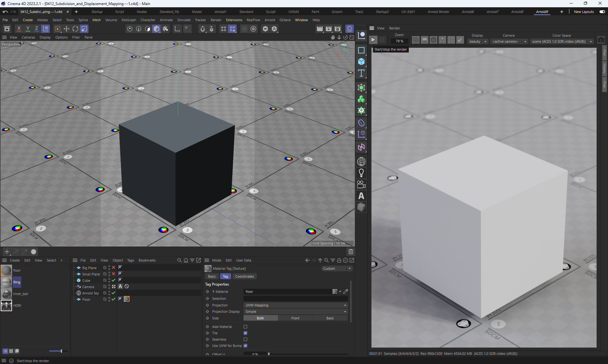Viewport: 608px width, 364px height.
Task: Enable the Seamless checkbox
Action: tap(245, 339)
